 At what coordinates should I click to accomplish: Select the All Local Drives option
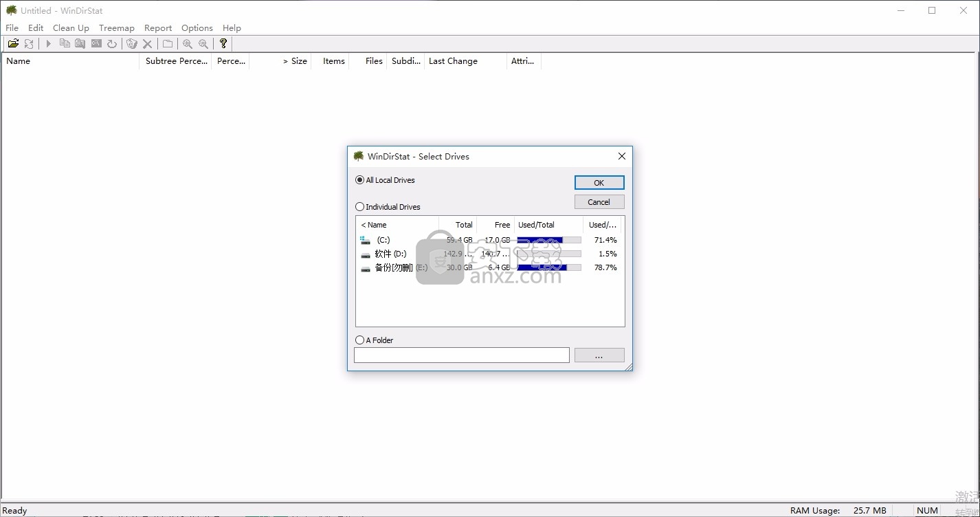pos(385,180)
